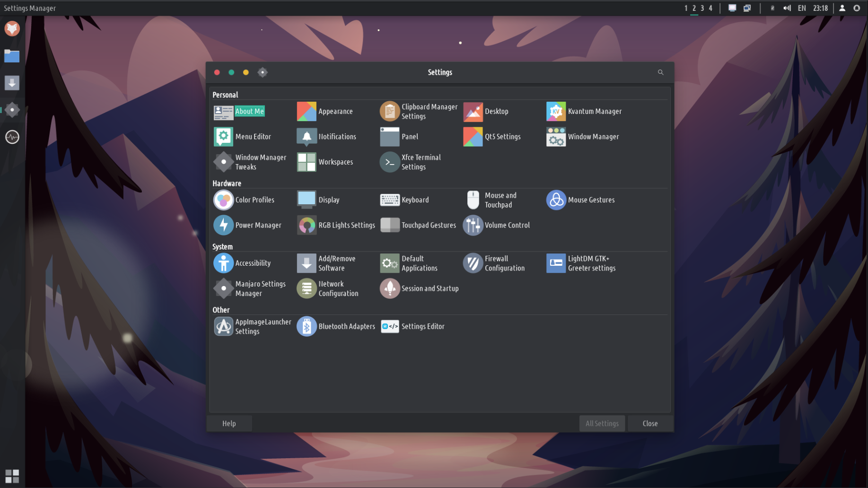Click the EN keyboard layout indicator
This screenshot has height=488, width=868.
pos(802,8)
